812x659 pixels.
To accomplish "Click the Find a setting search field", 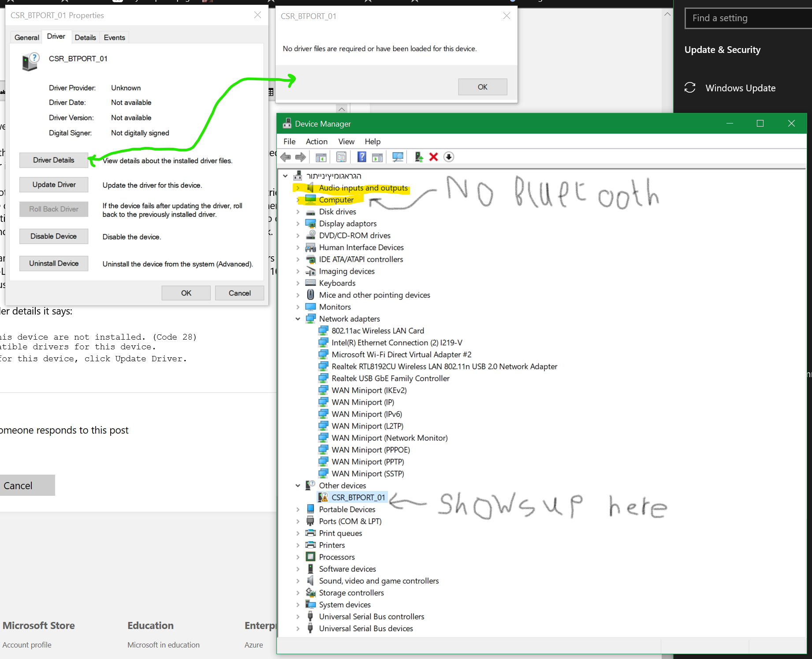I will 749,18.
